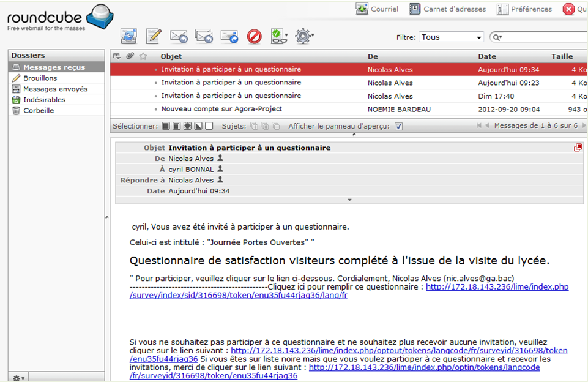
Task: Add recipient cyril BONNAL to contacts
Action: [220, 169]
